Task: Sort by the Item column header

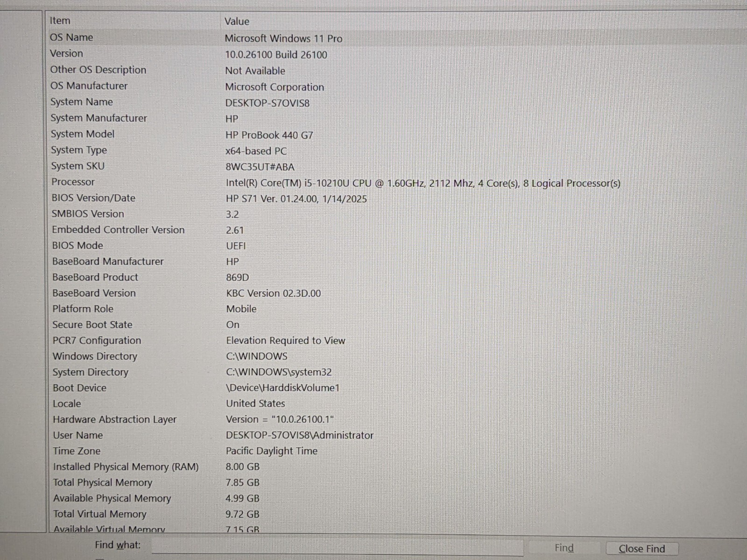Action: click(60, 21)
